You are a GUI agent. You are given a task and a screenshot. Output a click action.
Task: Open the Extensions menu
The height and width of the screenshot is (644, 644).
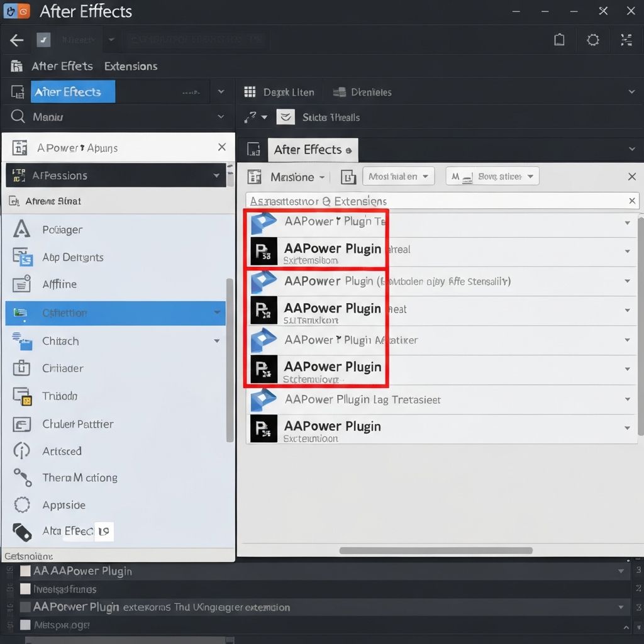131,66
